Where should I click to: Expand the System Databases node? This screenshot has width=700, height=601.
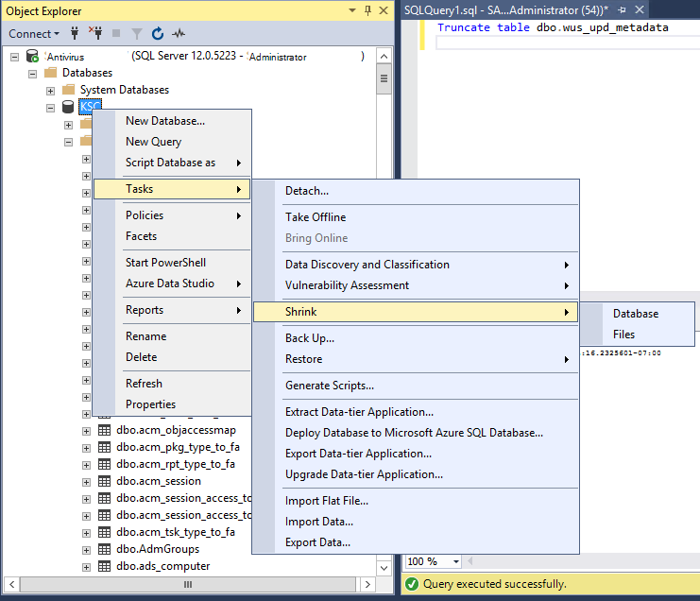[50, 91]
